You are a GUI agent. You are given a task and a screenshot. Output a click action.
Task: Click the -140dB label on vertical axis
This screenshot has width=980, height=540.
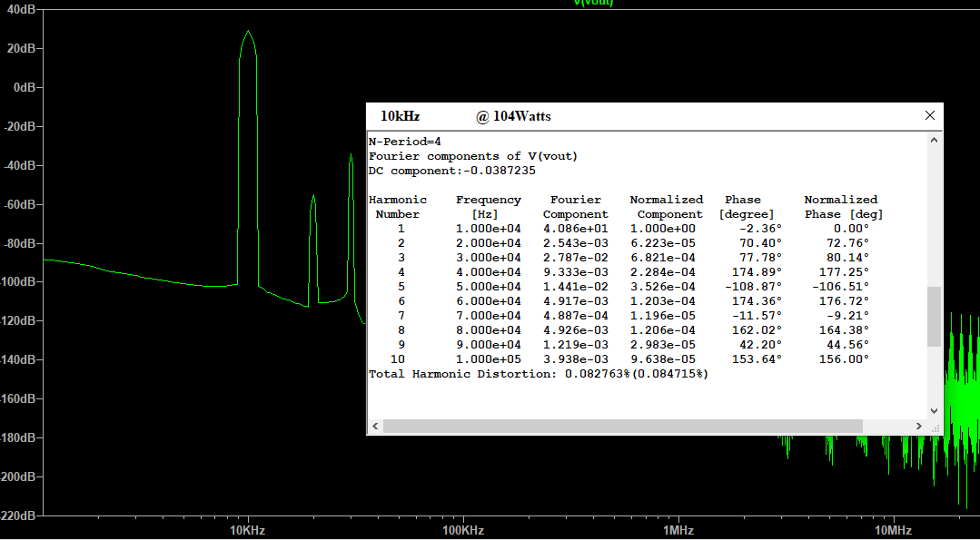tap(15, 359)
